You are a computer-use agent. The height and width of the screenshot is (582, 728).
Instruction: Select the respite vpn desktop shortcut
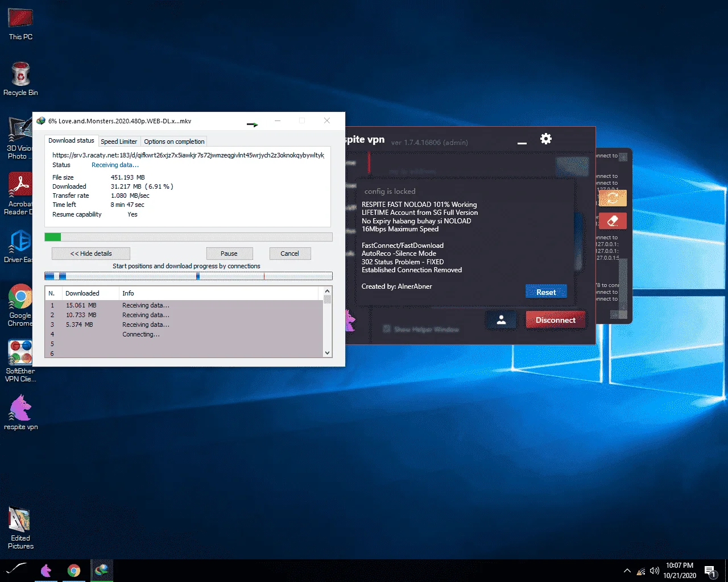(20, 413)
